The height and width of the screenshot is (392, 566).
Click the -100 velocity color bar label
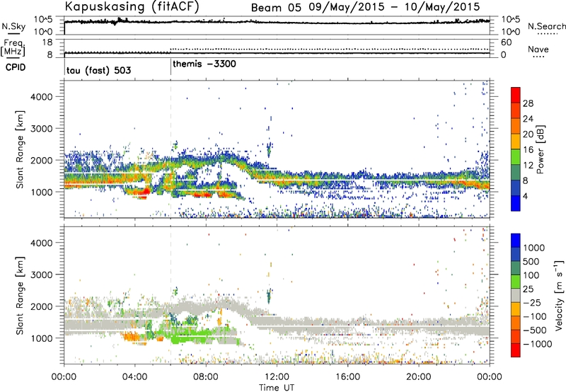point(534,316)
